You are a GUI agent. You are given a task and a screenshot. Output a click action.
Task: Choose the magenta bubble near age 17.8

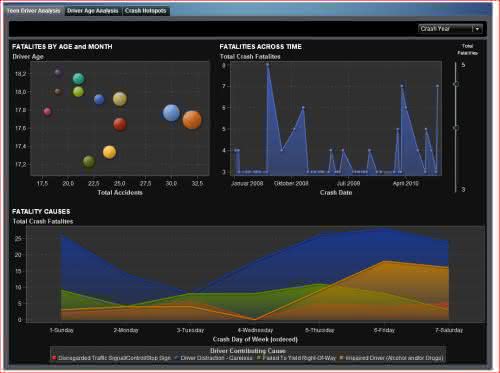(47, 111)
